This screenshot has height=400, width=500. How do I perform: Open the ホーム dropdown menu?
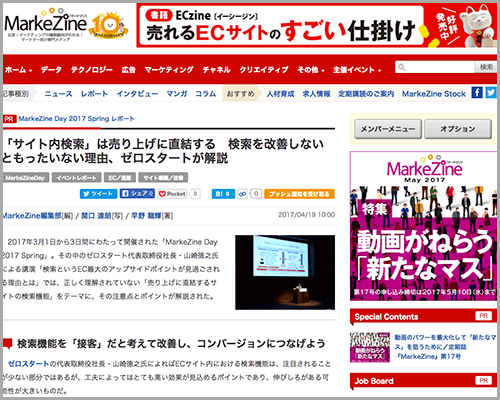[x=18, y=70]
